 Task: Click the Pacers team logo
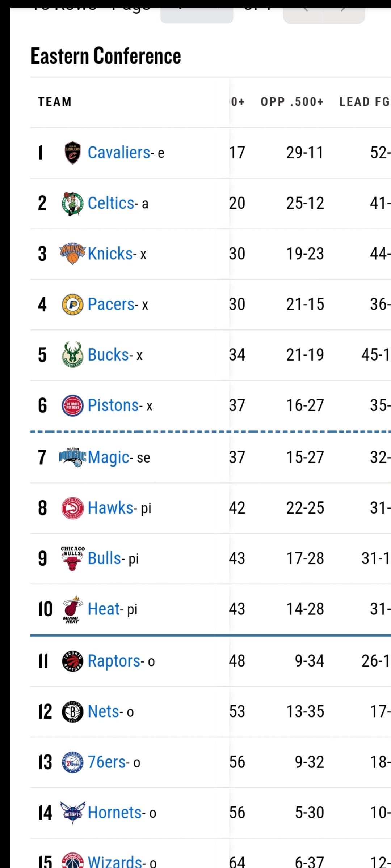pyautogui.click(x=72, y=304)
